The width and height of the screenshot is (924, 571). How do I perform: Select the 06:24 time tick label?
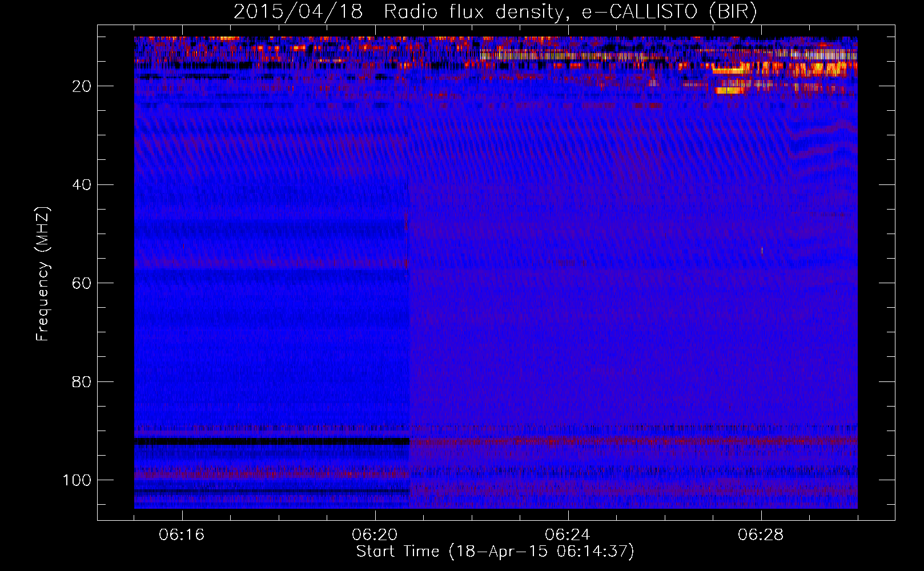[568, 534]
